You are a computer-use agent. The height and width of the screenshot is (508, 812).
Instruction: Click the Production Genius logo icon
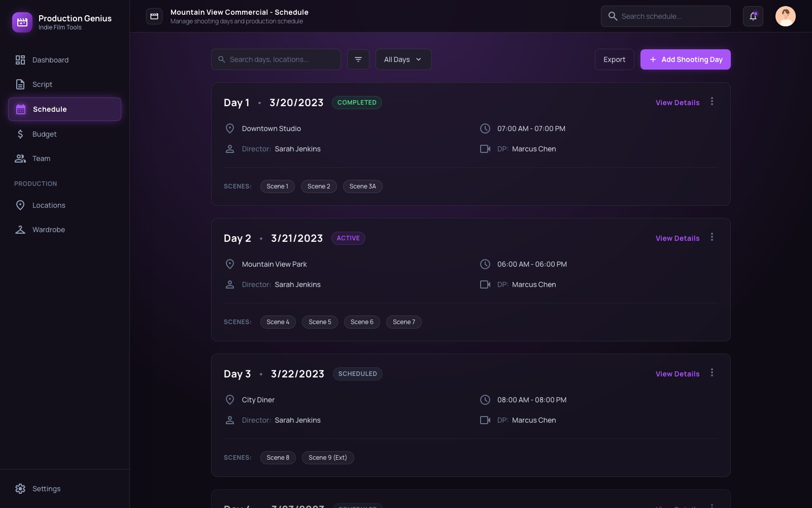22,22
